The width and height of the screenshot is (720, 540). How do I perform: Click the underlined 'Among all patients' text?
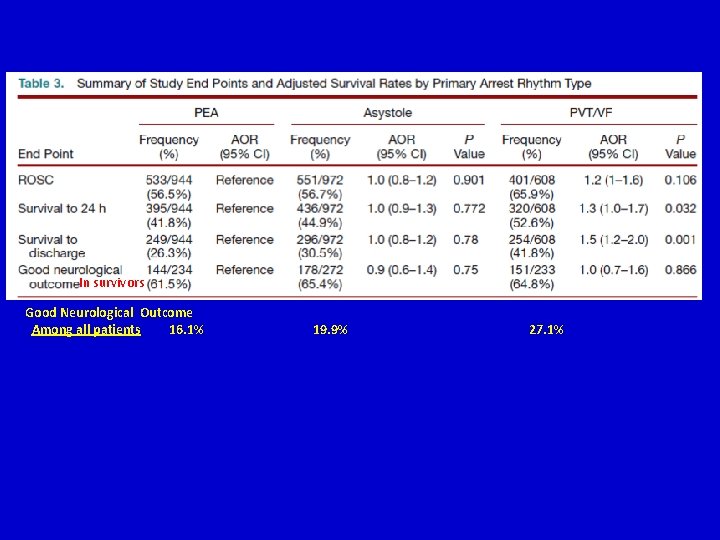pyautogui.click(x=86, y=330)
